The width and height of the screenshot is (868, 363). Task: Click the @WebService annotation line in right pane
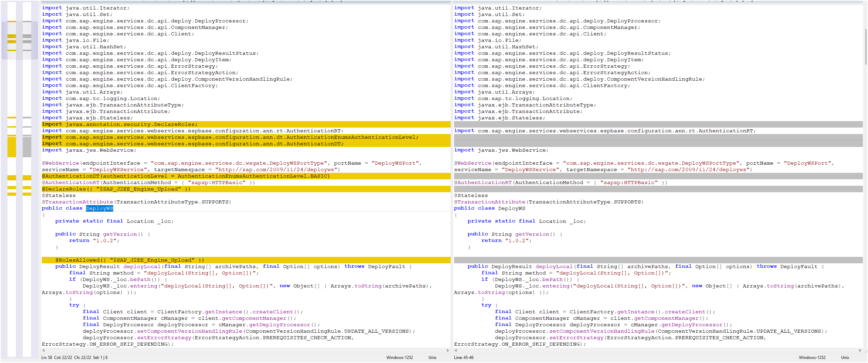click(644, 166)
